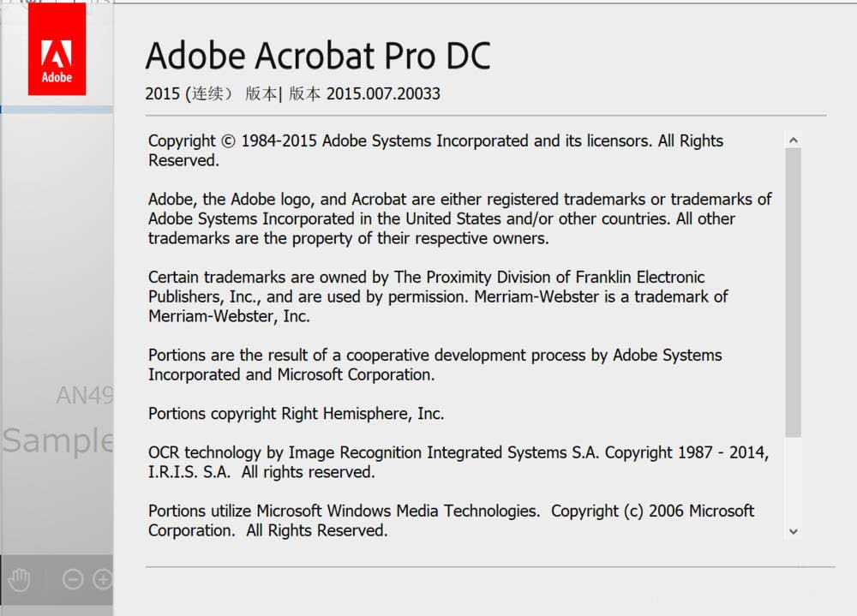
Task: Click the license text scrollbar thumb
Action: tap(793, 291)
